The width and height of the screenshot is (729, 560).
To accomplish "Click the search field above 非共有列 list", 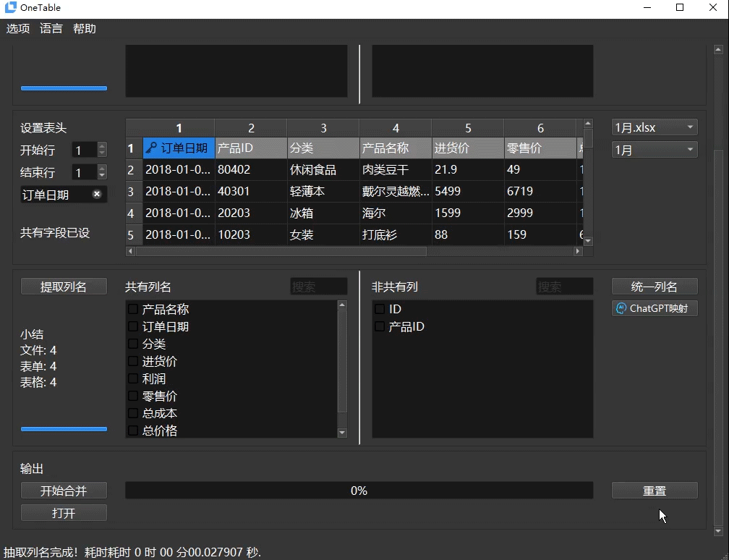I will point(564,287).
